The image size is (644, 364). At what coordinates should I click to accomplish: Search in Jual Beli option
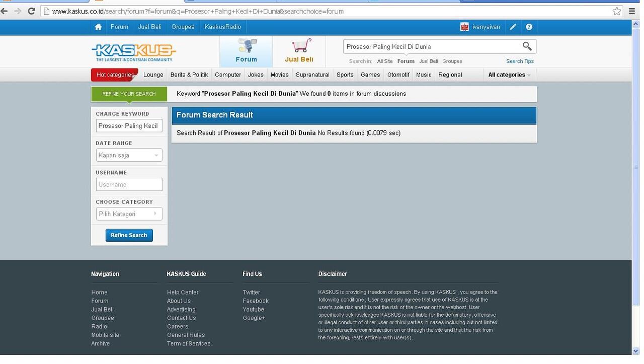point(428,61)
